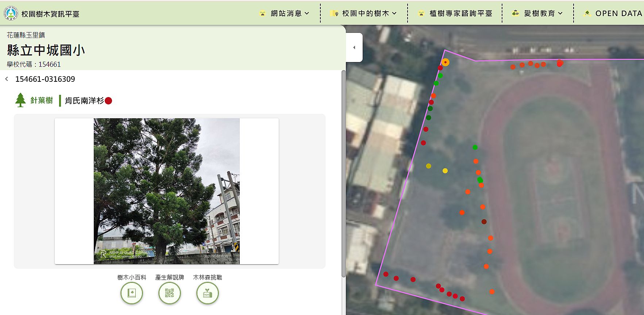Open the 樹木小百科 book icon
Viewport: 644px width, 315px height.
[131, 293]
